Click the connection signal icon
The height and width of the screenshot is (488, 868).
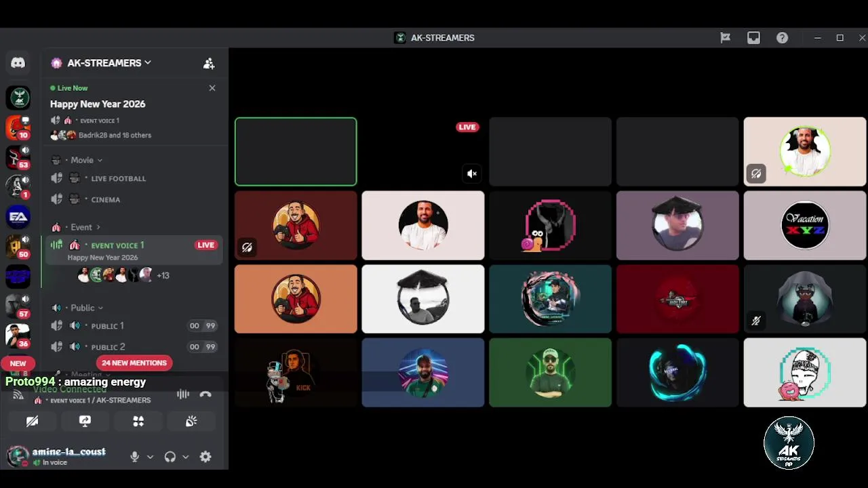point(18,394)
